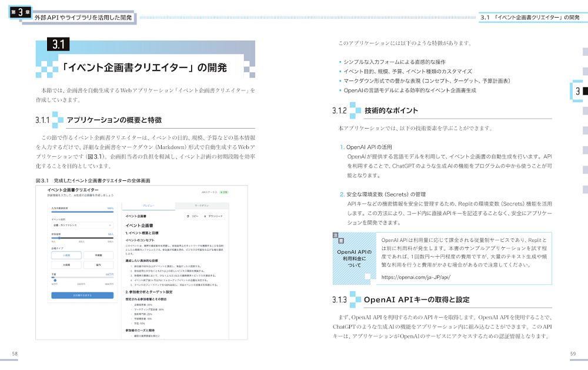Click the input progress bar at 100%
The height and width of the screenshot is (370, 588).
[x=82, y=211]
